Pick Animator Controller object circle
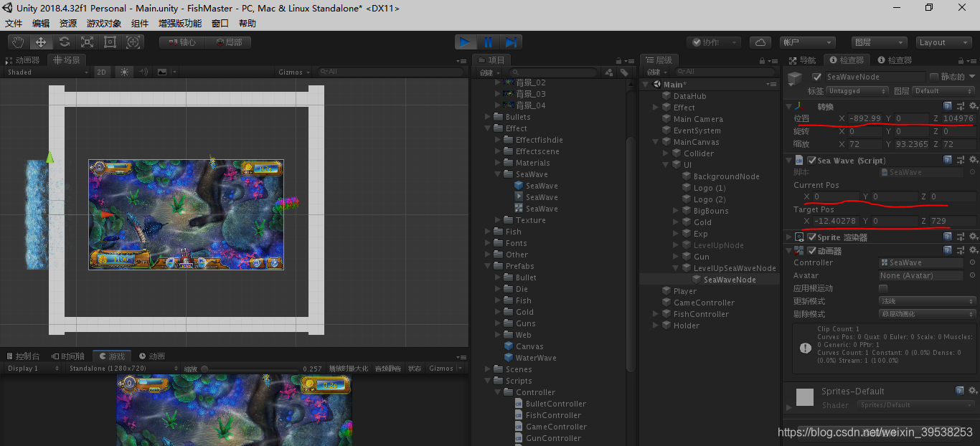The height and width of the screenshot is (446, 980). tap(972, 262)
